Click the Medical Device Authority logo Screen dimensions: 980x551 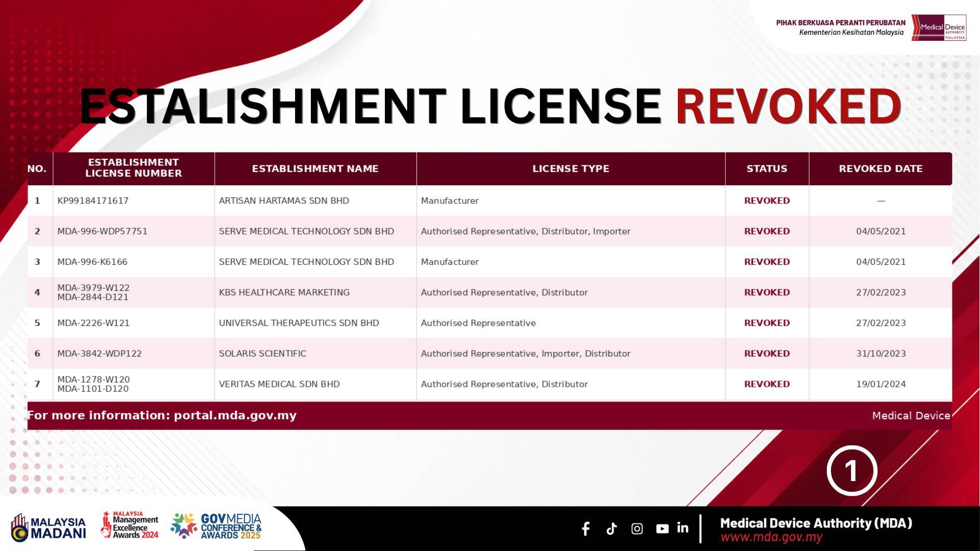(939, 28)
